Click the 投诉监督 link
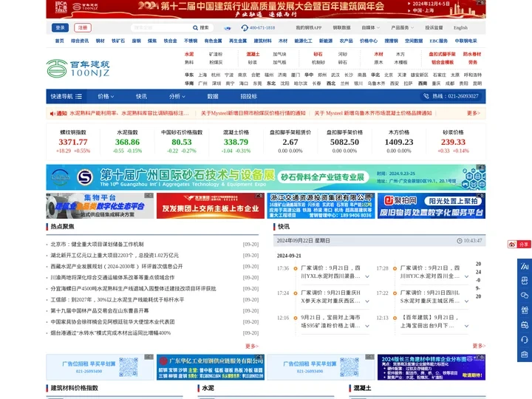The image size is (532, 399). click(x=434, y=28)
